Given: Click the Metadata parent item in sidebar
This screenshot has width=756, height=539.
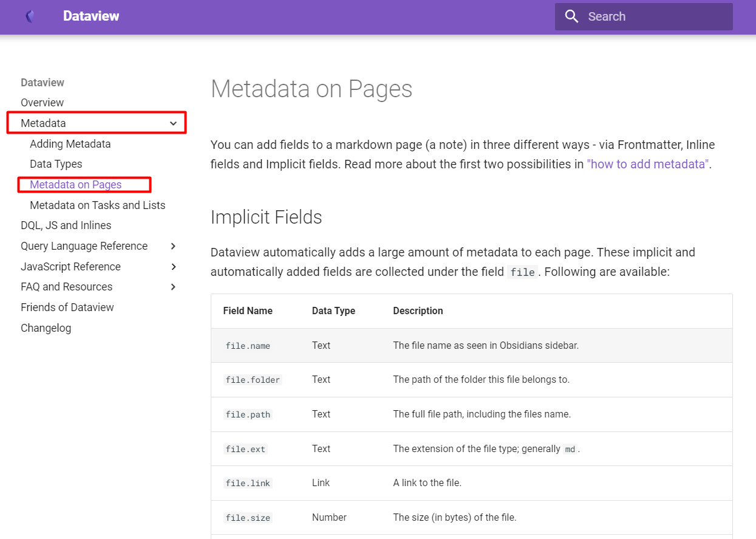Looking at the screenshot, I should pos(43,123).
